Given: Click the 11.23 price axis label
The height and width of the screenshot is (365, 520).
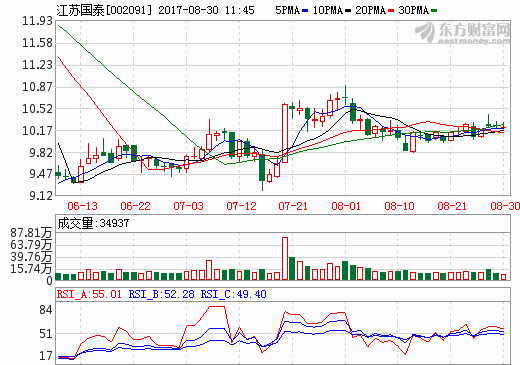Looking at the screenshot, I should [x=37, y=65].
